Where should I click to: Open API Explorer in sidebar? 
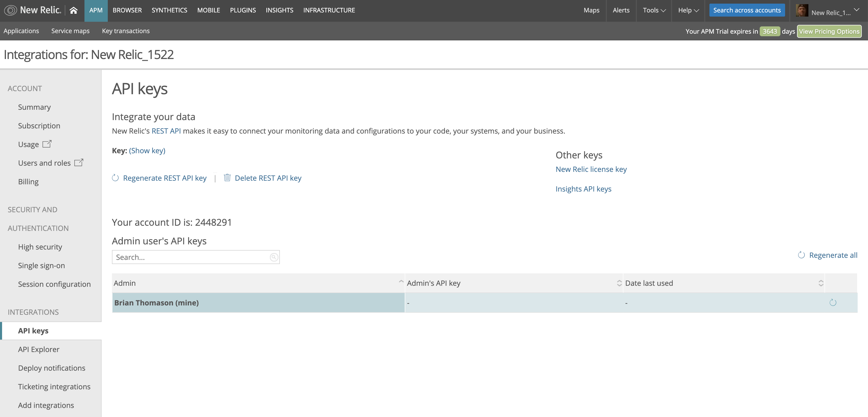pyautogui.click(x=39, y=349)
